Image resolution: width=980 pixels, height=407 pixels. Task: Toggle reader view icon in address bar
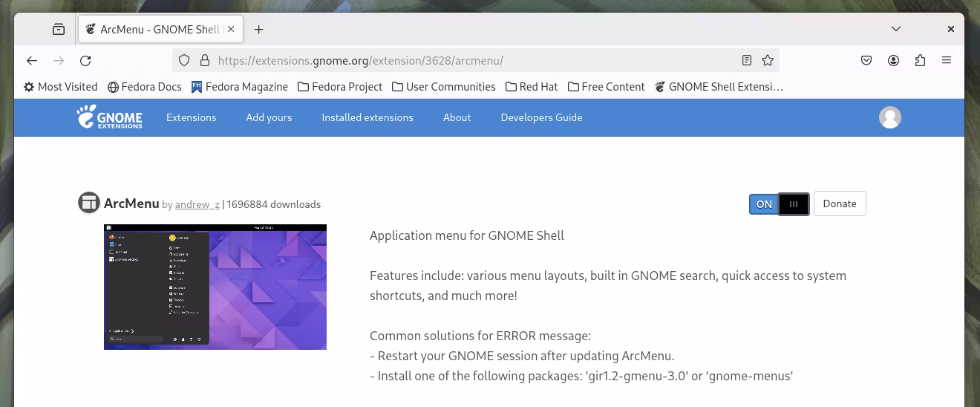click(747, 61)
